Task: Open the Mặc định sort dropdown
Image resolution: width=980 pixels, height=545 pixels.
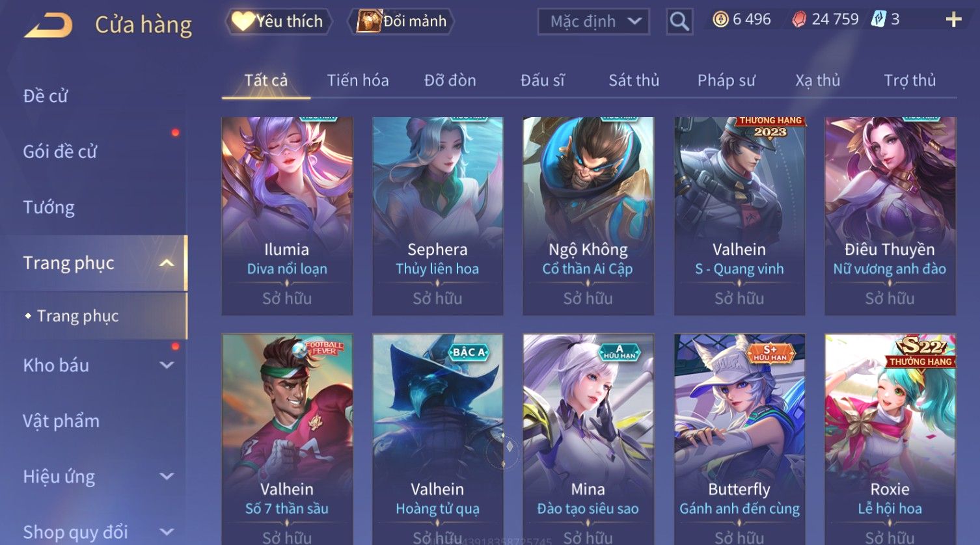Action: [x=593, y=21]
